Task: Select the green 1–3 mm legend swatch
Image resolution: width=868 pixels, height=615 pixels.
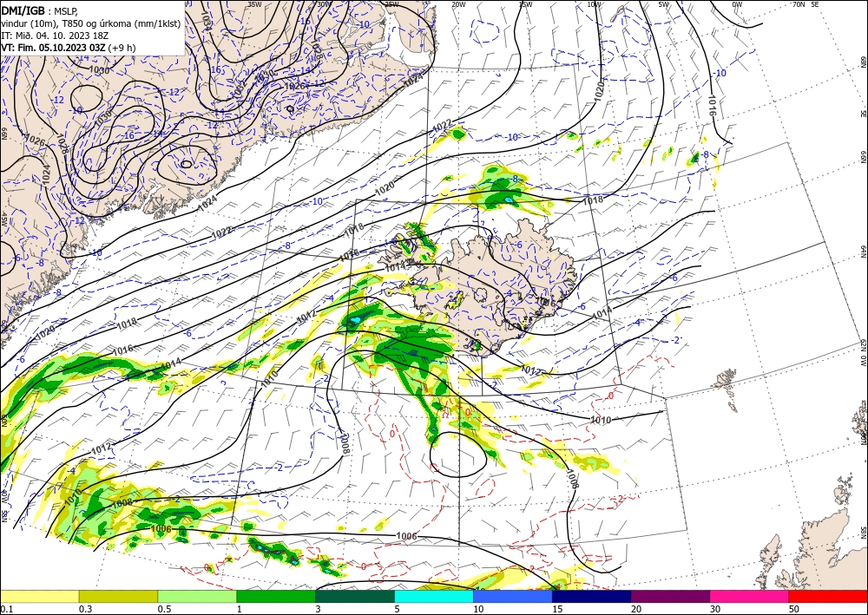Action: [276, 596]
